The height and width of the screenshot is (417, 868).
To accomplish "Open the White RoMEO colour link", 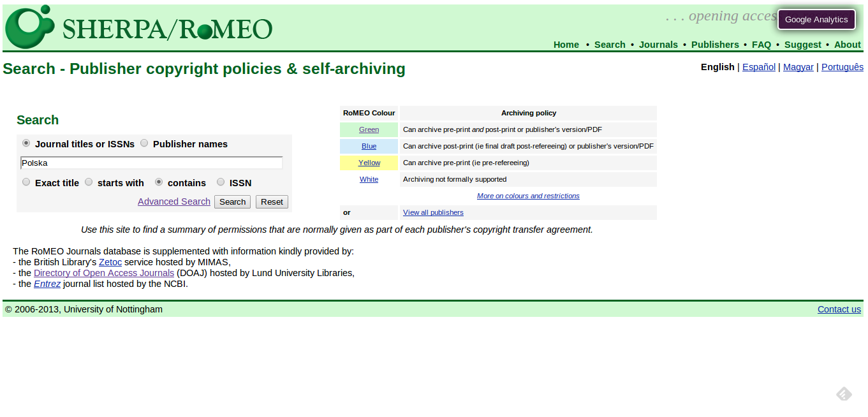I will pos(369,179).
